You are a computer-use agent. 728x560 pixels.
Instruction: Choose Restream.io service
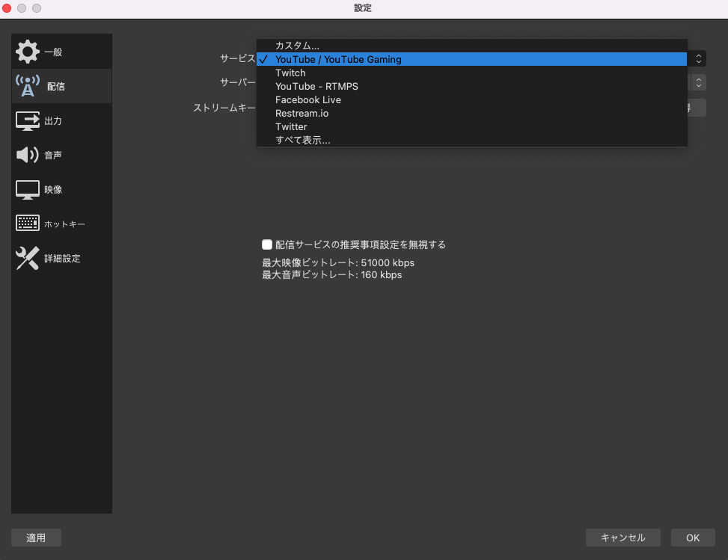click(471, 113)
